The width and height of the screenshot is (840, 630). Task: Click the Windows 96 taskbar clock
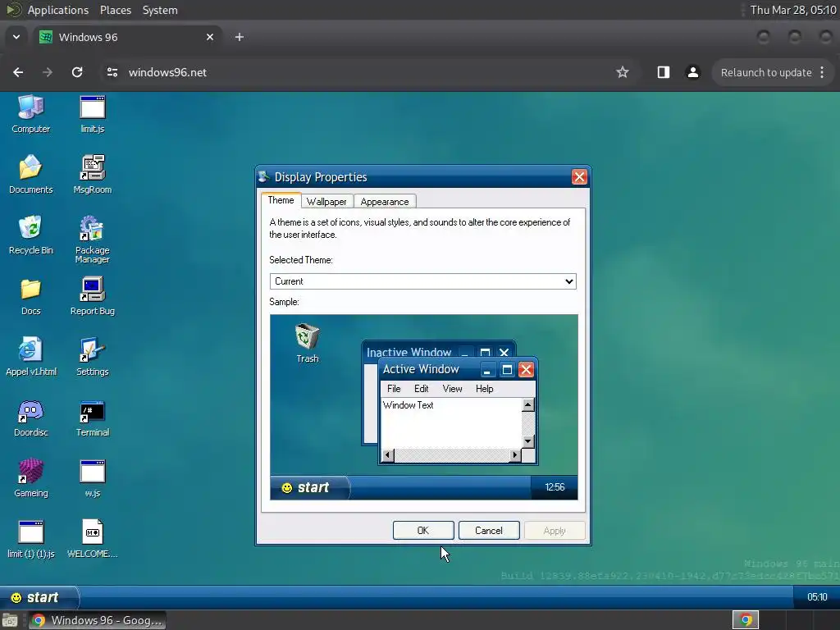[817, 597]
